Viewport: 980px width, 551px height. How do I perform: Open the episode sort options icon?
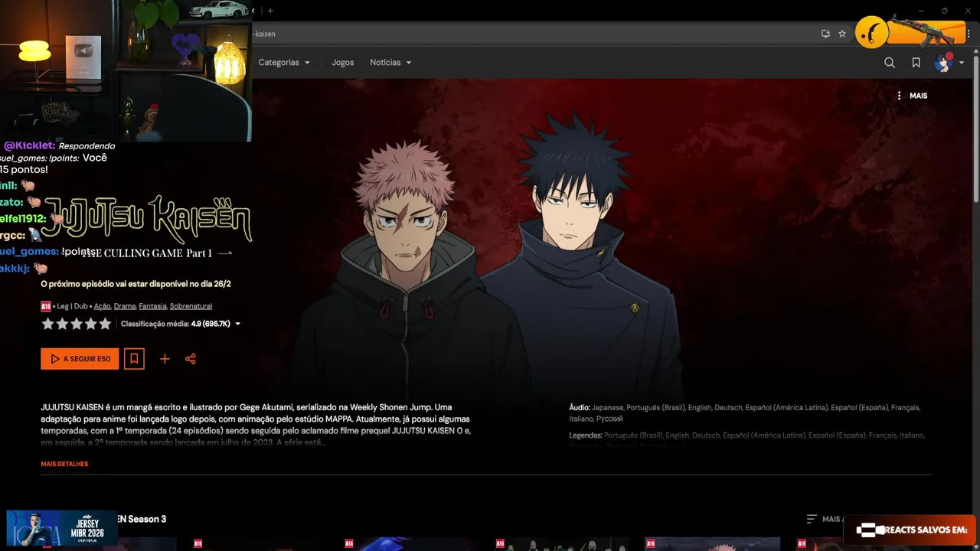click(812, 519)
